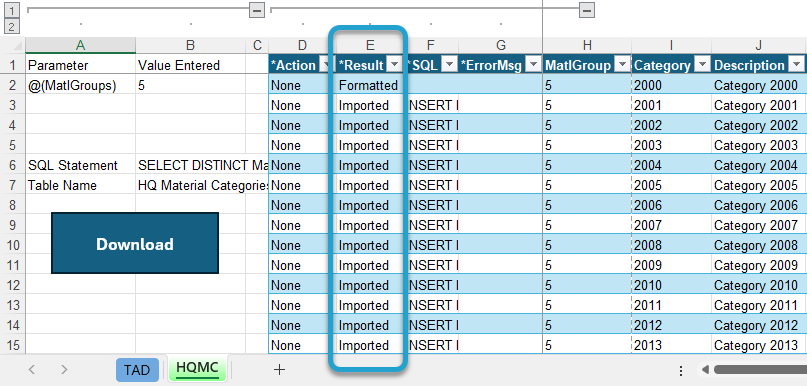The image size is (807, 386).
Task: Click the SQL cell in row 4
Action: pos(433,126)
